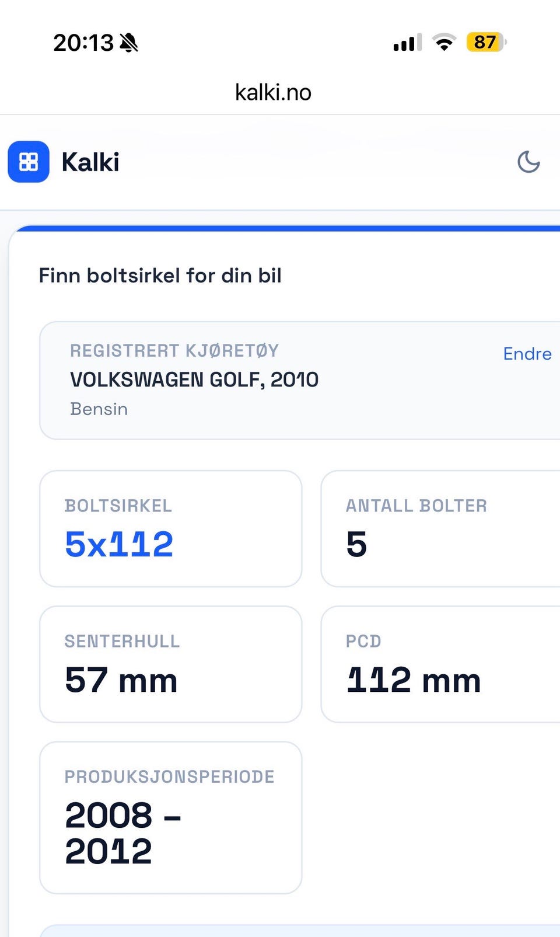Click the PRODUKSJONSPERIODE label
The image size is (560, 937).
(x=169, y=777)
